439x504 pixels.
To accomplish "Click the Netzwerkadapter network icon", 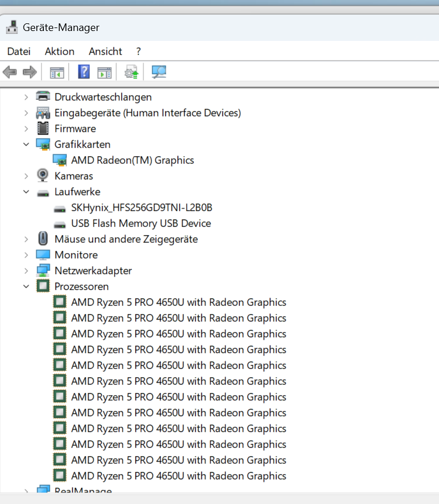I will coord(43,271).
